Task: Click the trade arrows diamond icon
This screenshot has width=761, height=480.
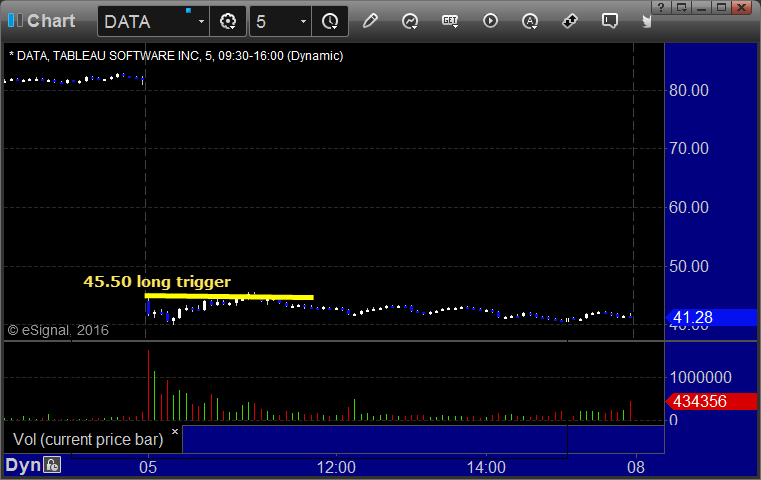Action: (570, 21)
